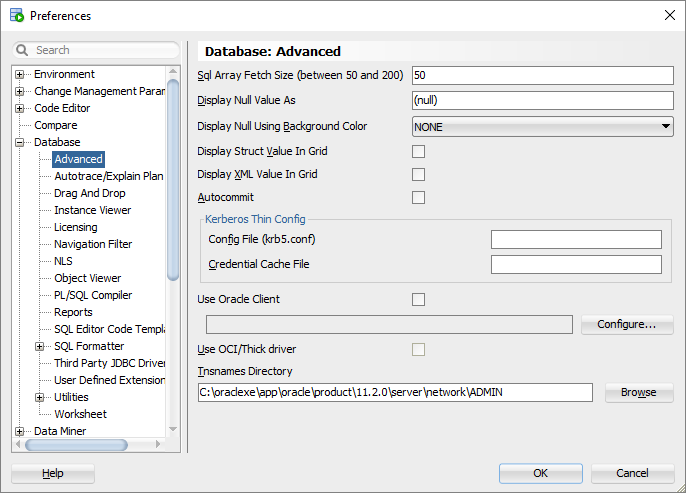Expand the Code Editor node
Image resolution: width=686 pixels, height=493 pixels.
pos(20,109)
